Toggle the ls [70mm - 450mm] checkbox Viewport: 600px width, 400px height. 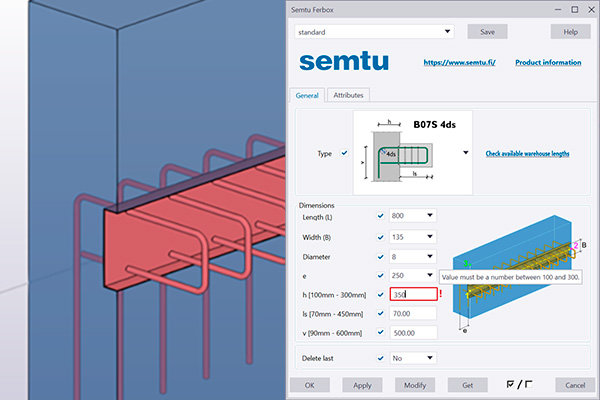pyautogui.click(x=380, y=313)
